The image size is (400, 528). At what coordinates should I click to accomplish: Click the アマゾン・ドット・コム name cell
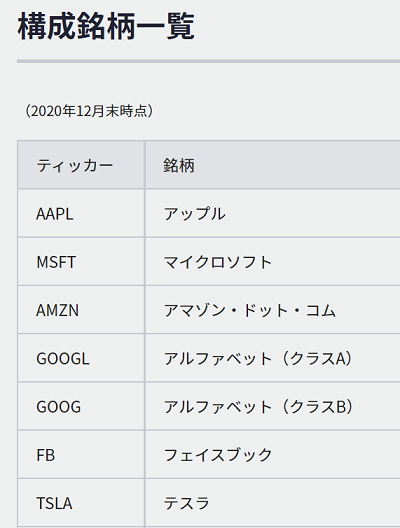point(273,310)
